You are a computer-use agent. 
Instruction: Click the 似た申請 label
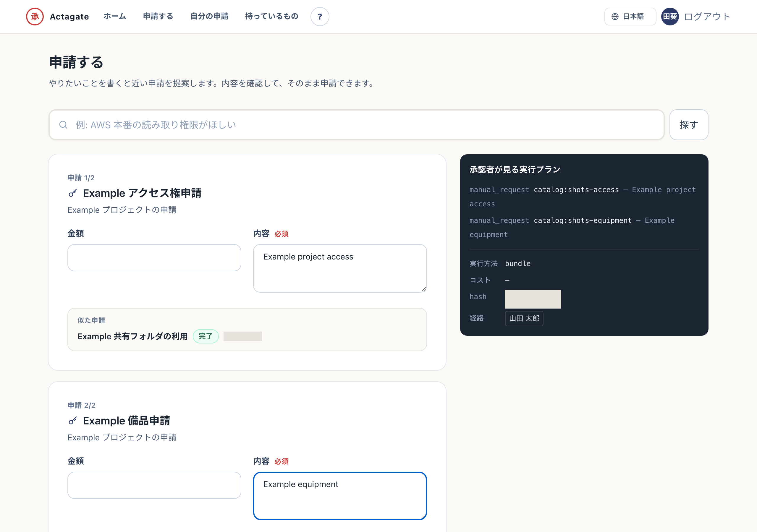91,320
